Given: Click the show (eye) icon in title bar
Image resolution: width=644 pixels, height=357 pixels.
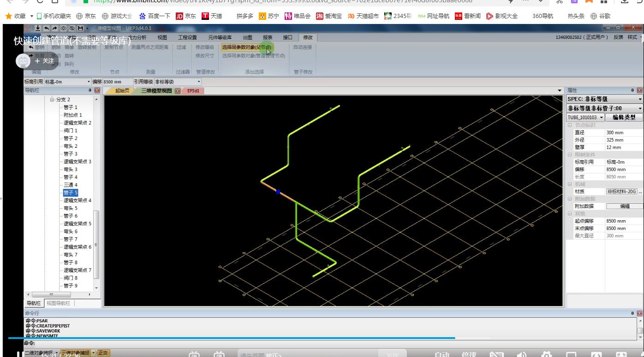Looking at the screenshot, I should tap(64, 29).
